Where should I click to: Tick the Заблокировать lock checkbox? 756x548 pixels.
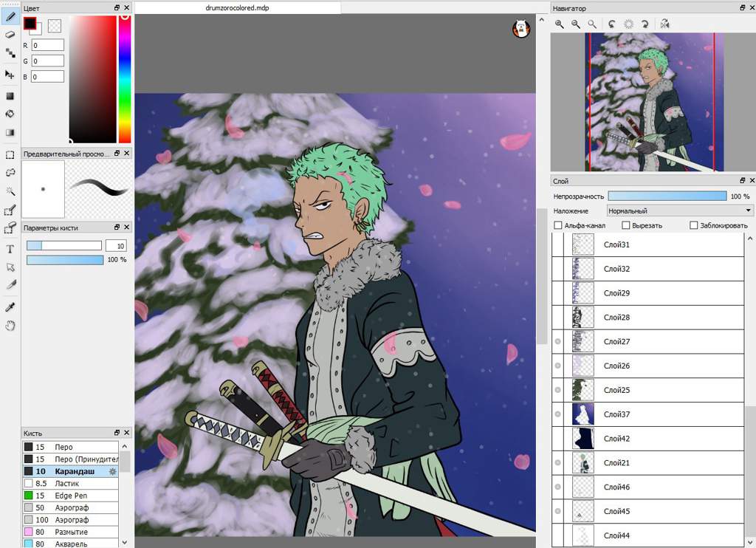694,225
